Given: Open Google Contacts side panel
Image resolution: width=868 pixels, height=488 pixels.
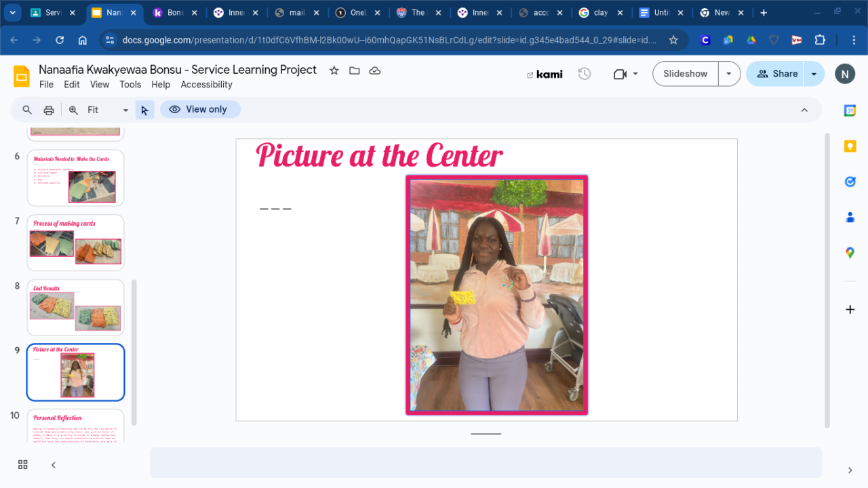Looking at the screenshot, I should point(850,217).
